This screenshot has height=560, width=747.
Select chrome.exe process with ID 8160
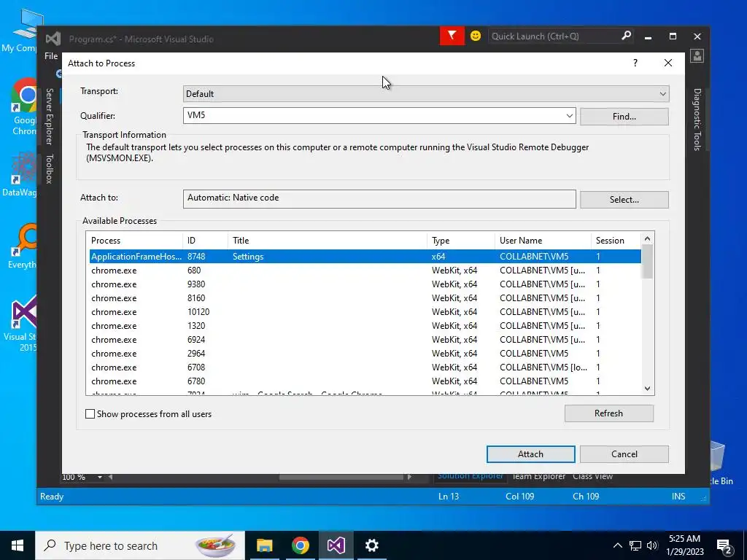click(x=365, y=297)
